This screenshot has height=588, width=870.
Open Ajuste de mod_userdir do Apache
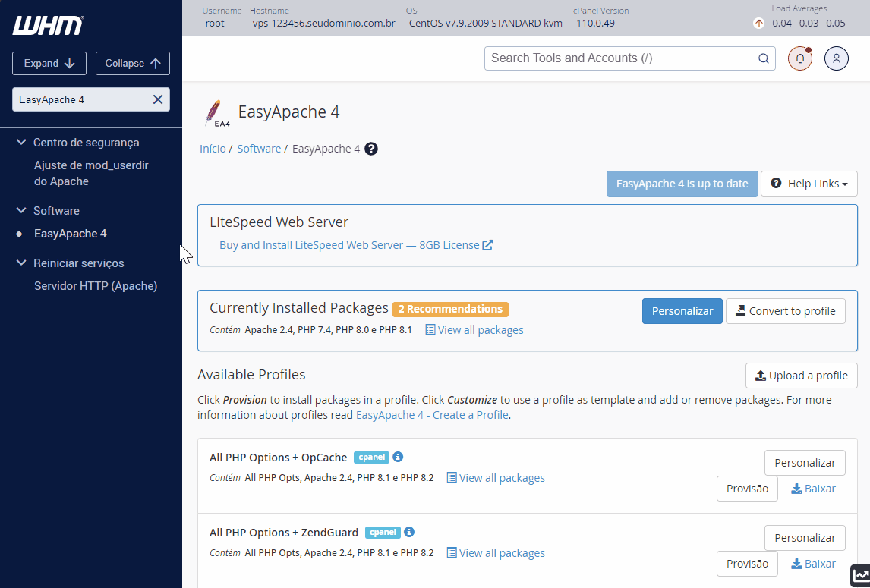tap(91, 173)
